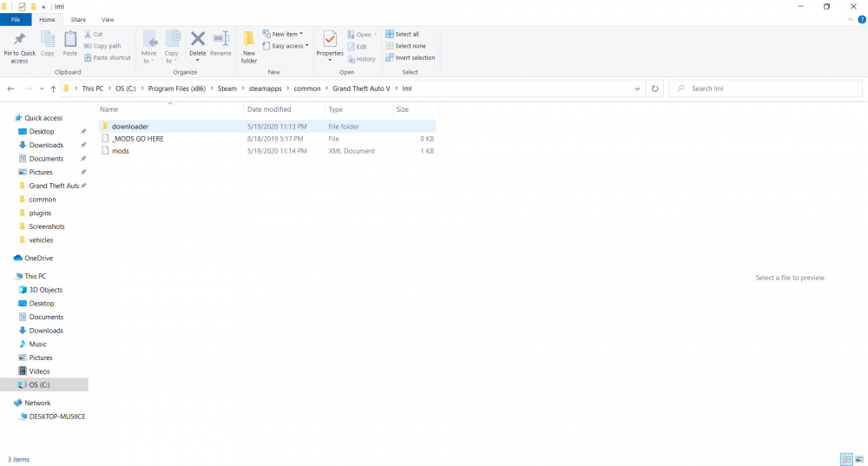The height and width of the screenshot is (466, 868).
Task: Open pinned Pictures under Quick access
Action: click(41, 172)
